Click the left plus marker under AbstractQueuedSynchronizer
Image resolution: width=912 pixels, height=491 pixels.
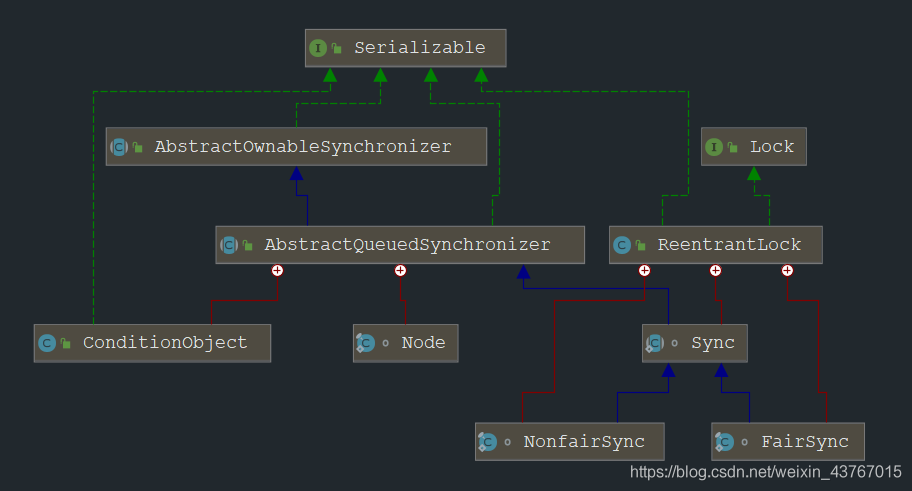(x=277, y=270)
